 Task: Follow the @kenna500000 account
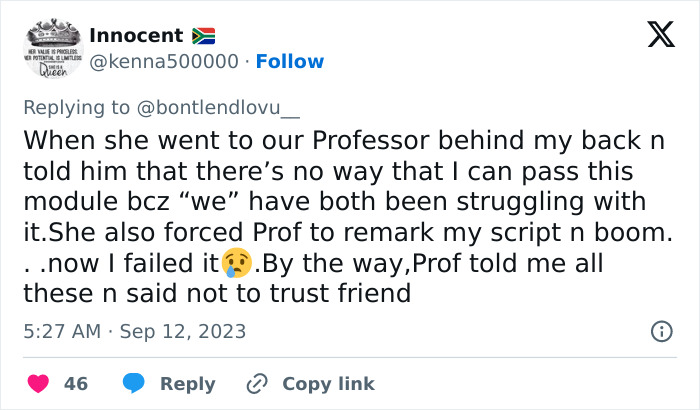[290, 62]
